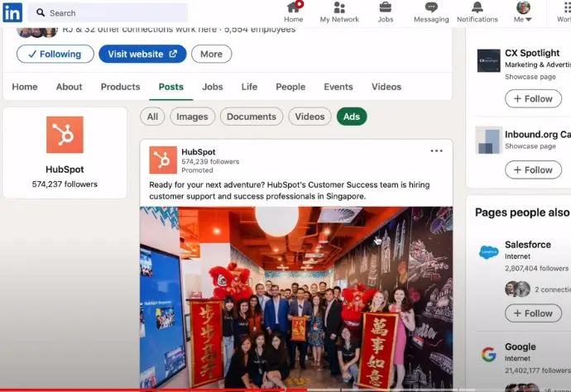The image size is (571, 392).
Task: Click the 'Promoted' label on post
Action: [198, 170]
